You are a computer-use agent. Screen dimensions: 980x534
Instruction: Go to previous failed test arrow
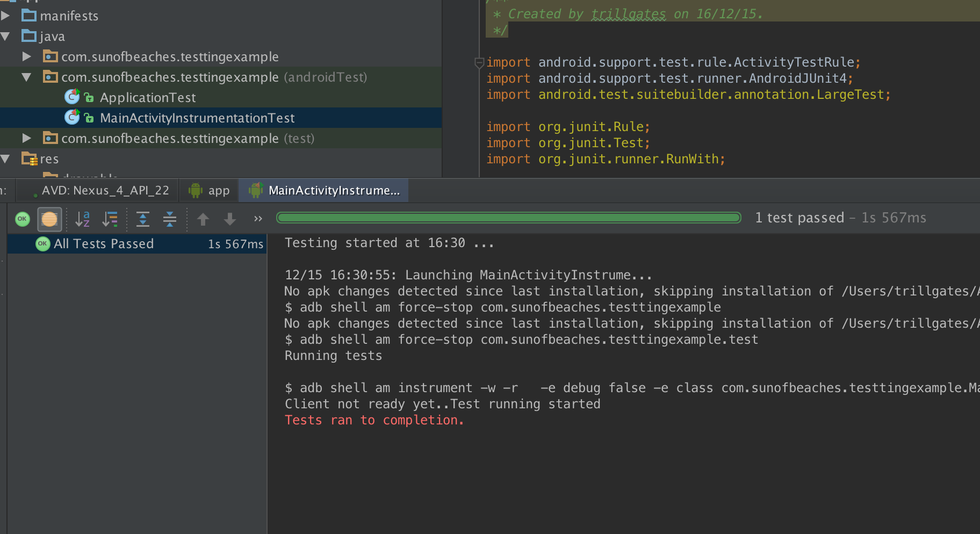pyautogui.click(x=203, y=219)
